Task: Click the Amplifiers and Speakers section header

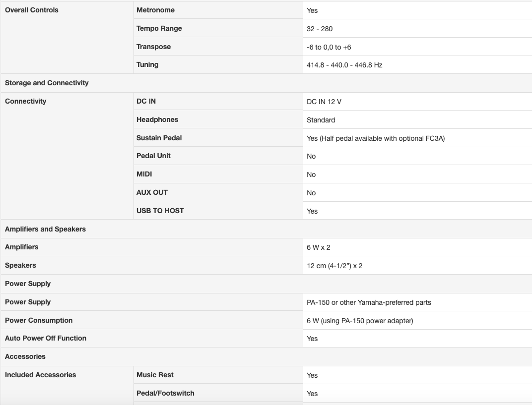Action: (45, 229)
